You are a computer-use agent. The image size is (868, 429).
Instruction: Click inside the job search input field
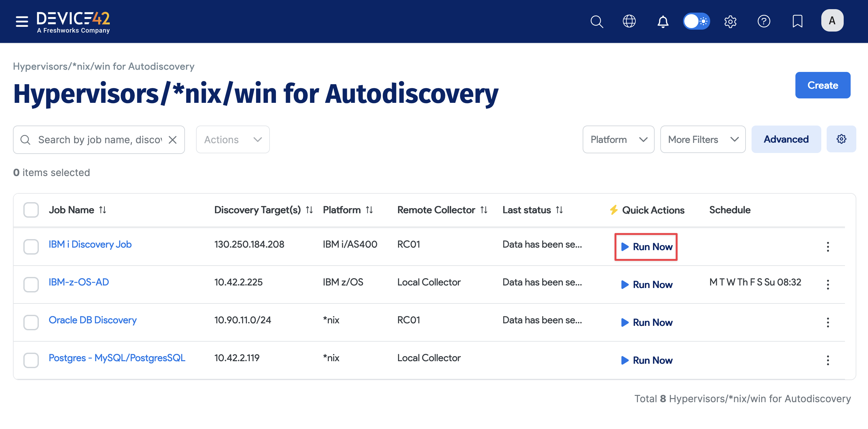point(98,139)
